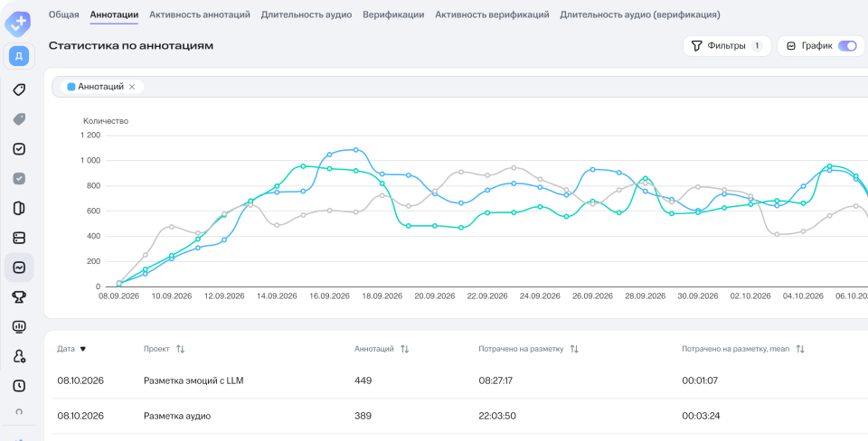Open the presentation chart icon in sidebar
The height and width of the screenshot is (441, 868).
pyautogui.click(x=19, y=326)
